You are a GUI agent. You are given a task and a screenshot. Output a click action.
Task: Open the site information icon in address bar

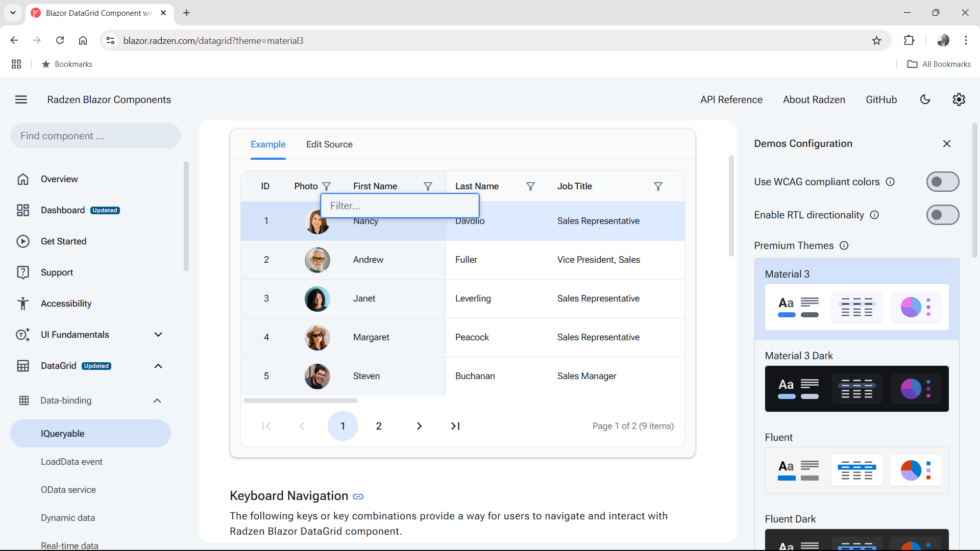coord(110,40)
